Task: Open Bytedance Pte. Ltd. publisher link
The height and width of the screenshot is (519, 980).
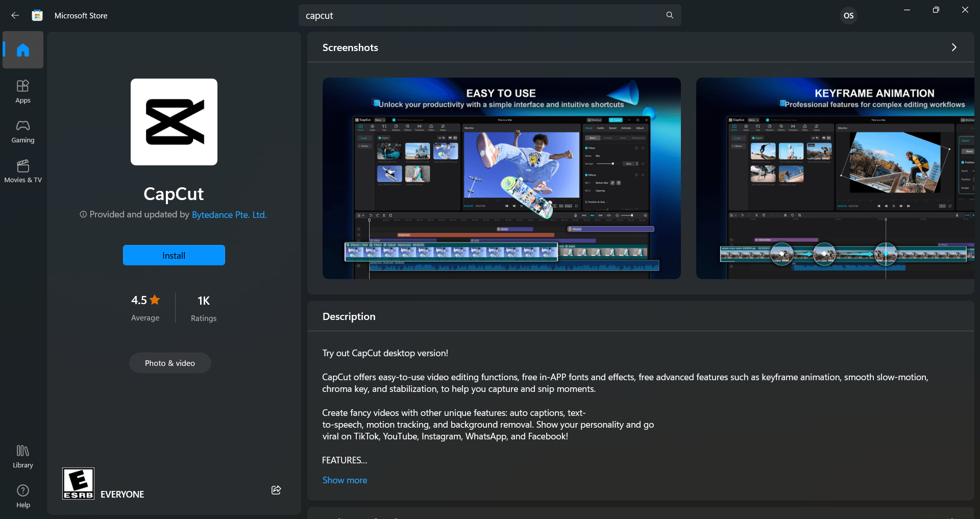Action: pos(229,215)
